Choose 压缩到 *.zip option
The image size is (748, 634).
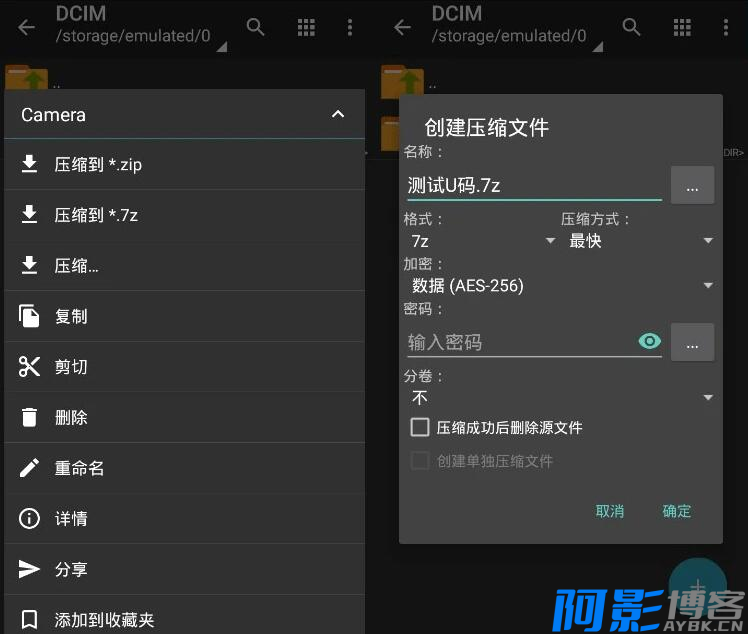tap(184, 165)
